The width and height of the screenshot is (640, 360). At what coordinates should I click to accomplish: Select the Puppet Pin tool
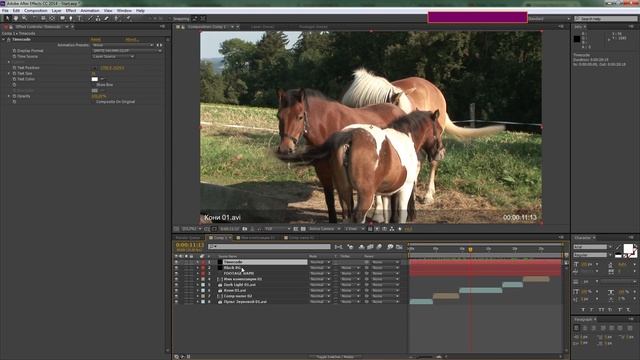(x=129, y=18)
